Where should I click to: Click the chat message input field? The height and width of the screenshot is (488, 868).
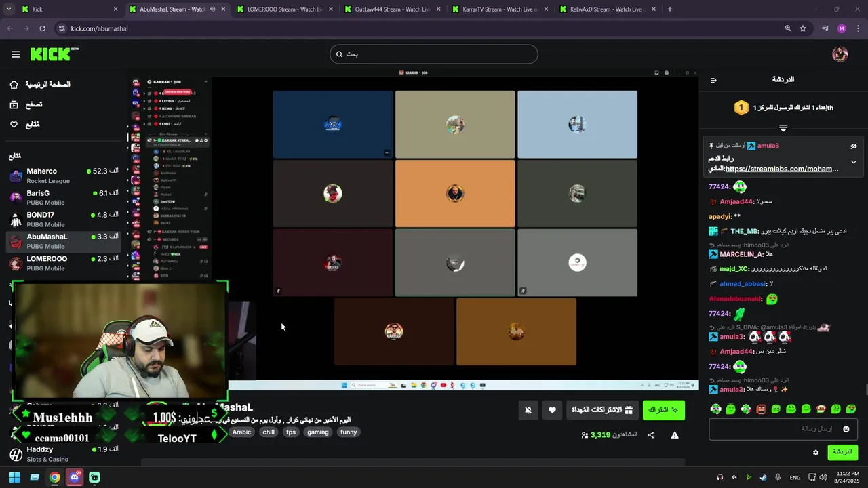tap(783, 429)
